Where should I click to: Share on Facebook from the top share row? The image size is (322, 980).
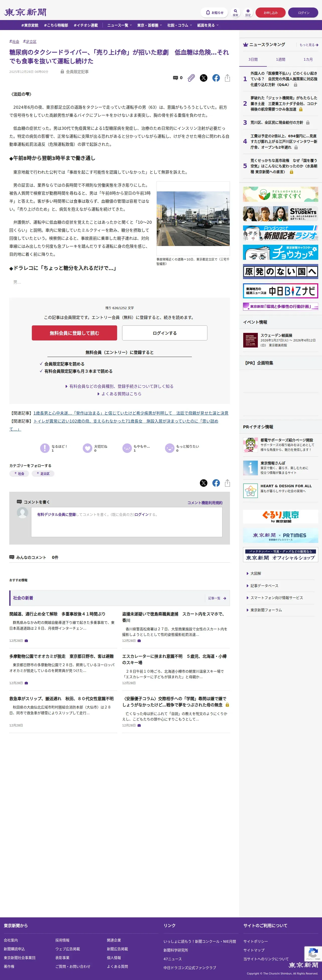tap(216, 78)
